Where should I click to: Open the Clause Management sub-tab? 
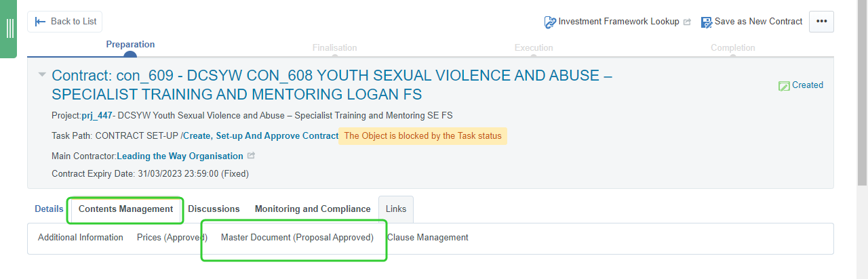coord(428,238)
